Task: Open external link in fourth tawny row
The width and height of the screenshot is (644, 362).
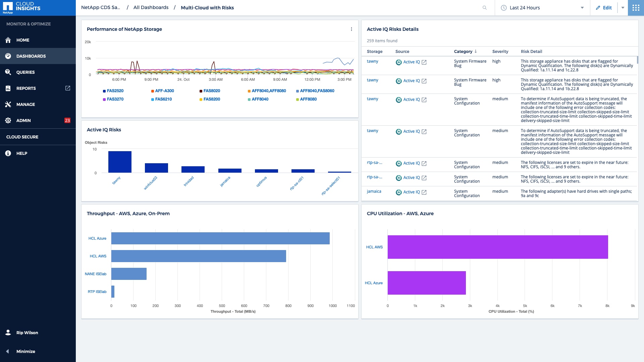Action: point(424,132)
